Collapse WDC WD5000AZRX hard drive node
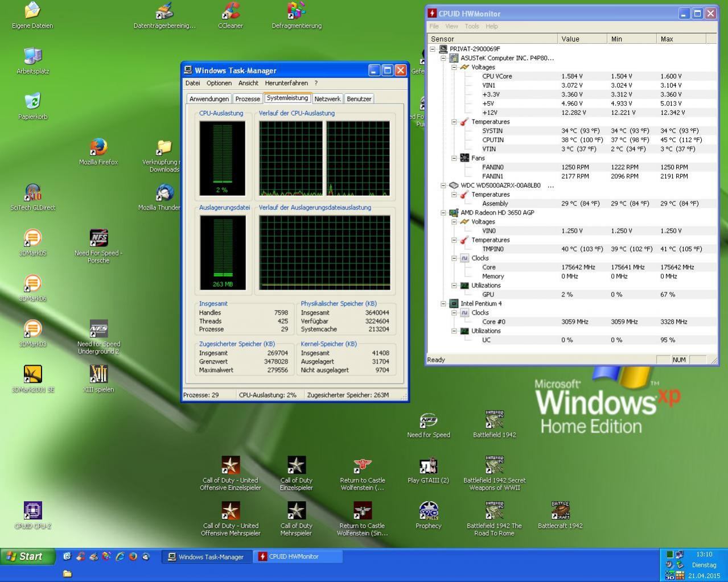The width and height of the screenshot is (728, 582). pos(443,185)
